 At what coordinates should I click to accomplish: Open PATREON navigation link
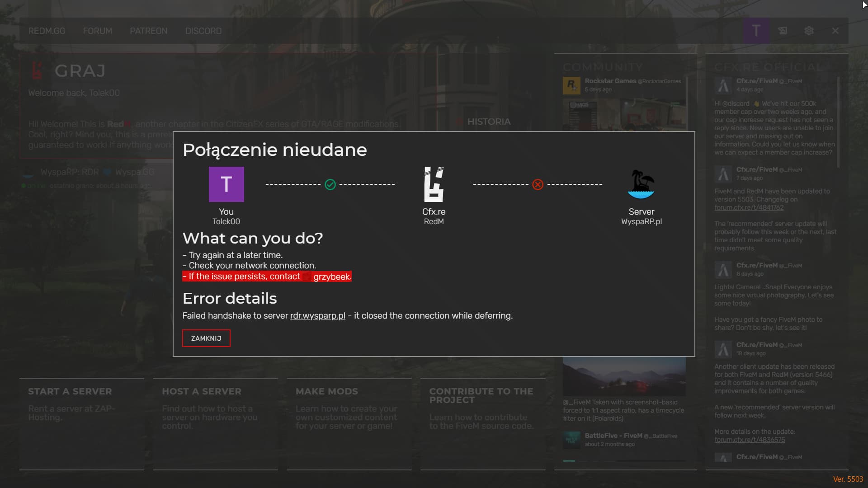pyautogui.click(x=148, y=31)
